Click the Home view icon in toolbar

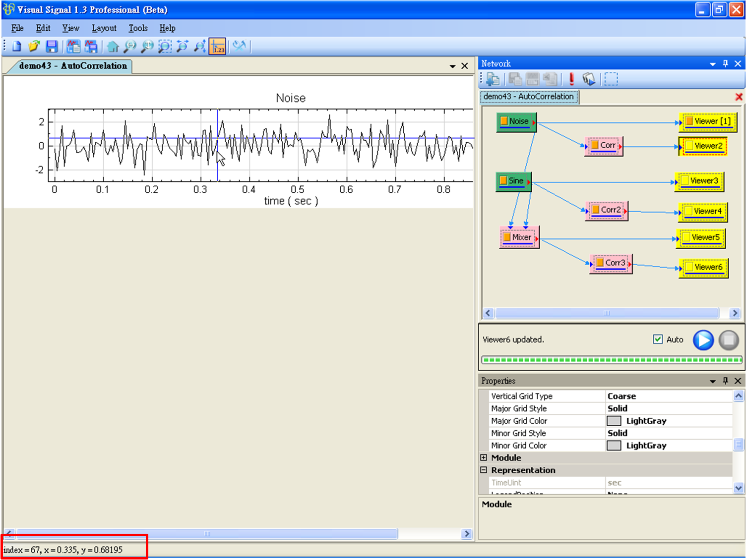pyautogui.click(x=113, y=47)
